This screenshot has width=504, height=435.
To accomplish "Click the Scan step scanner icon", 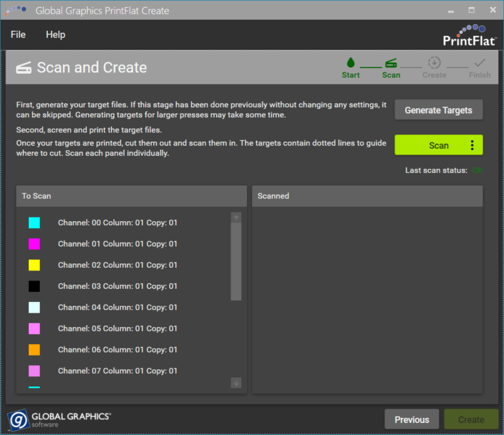I will tap(391, 62).
